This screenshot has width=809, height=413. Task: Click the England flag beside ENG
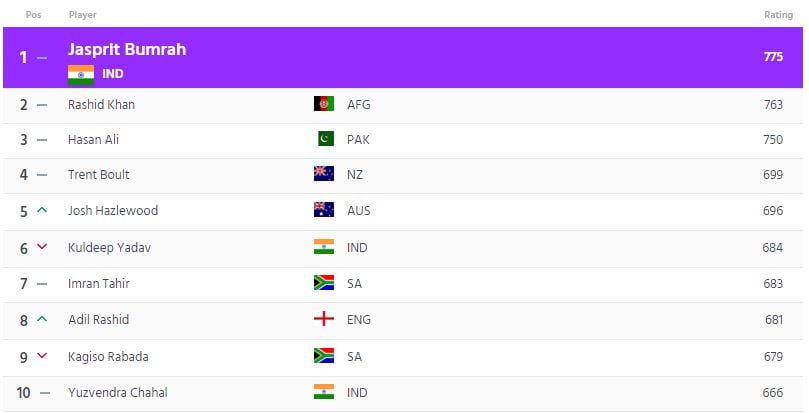(x=324, y=320)
